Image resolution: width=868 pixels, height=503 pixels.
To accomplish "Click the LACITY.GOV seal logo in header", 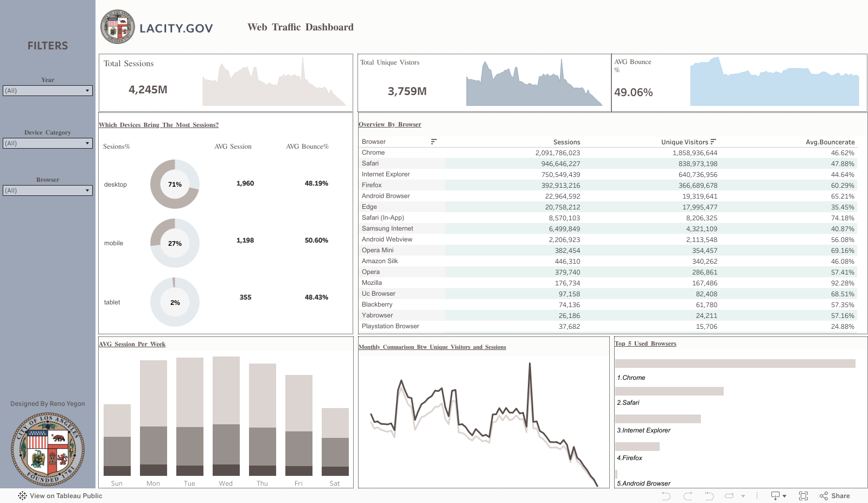I will tap(118, 27).
